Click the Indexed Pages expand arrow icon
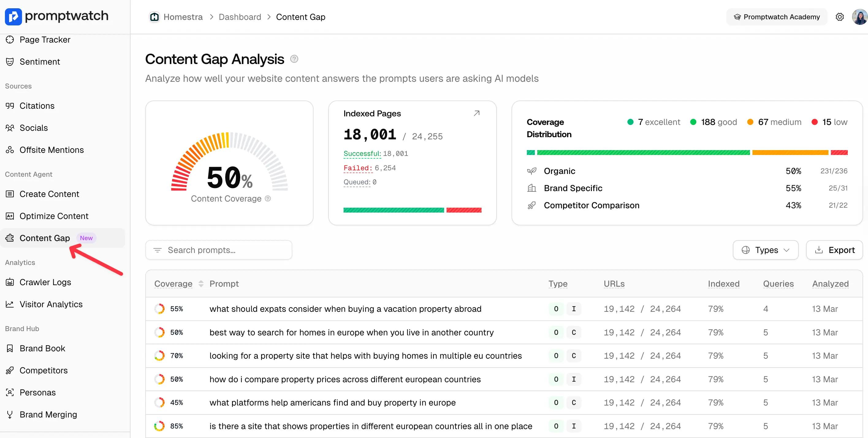 [477, 113]
